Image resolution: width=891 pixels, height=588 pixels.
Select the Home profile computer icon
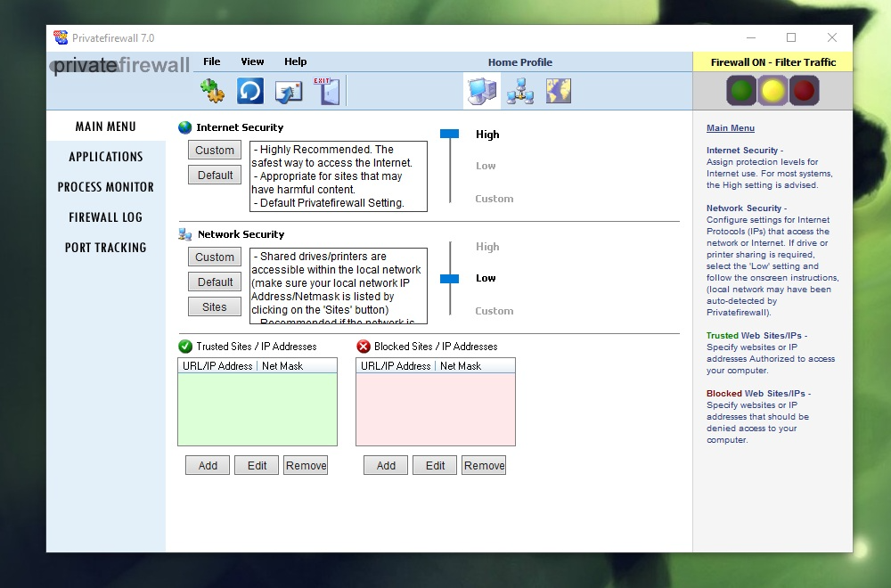(x=482, y=91)
